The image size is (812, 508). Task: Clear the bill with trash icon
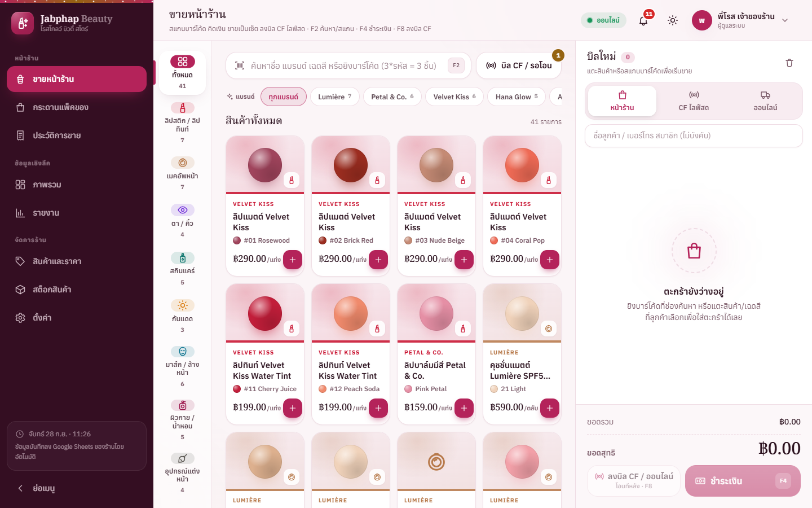[789, 63]
